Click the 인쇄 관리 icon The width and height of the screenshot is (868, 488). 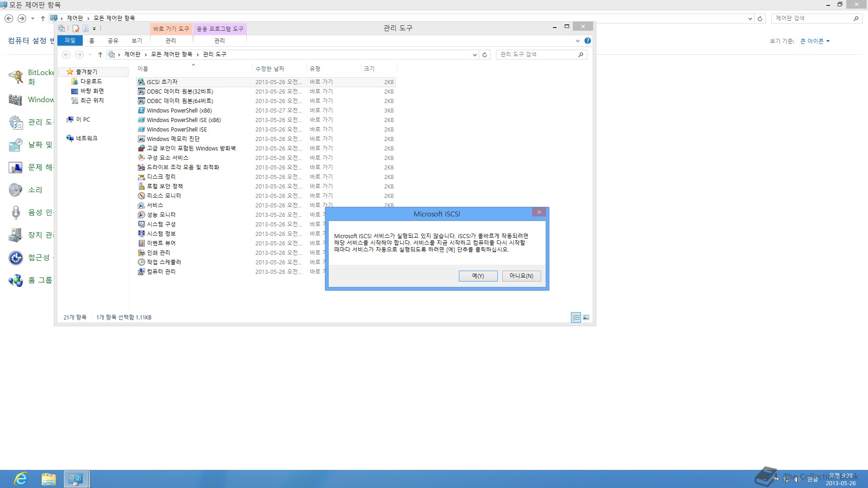[x=142, y=253]
